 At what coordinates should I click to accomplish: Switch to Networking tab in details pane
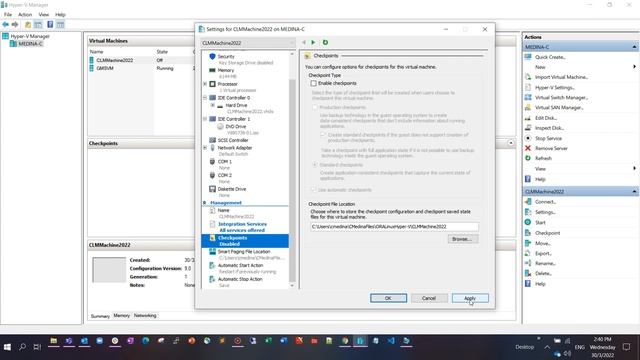[145, 316]
